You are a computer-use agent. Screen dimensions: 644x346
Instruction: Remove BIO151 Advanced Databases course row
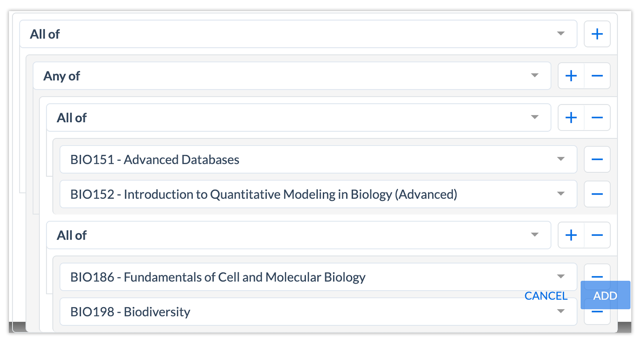pyautogui.click(x=597, y=159)
